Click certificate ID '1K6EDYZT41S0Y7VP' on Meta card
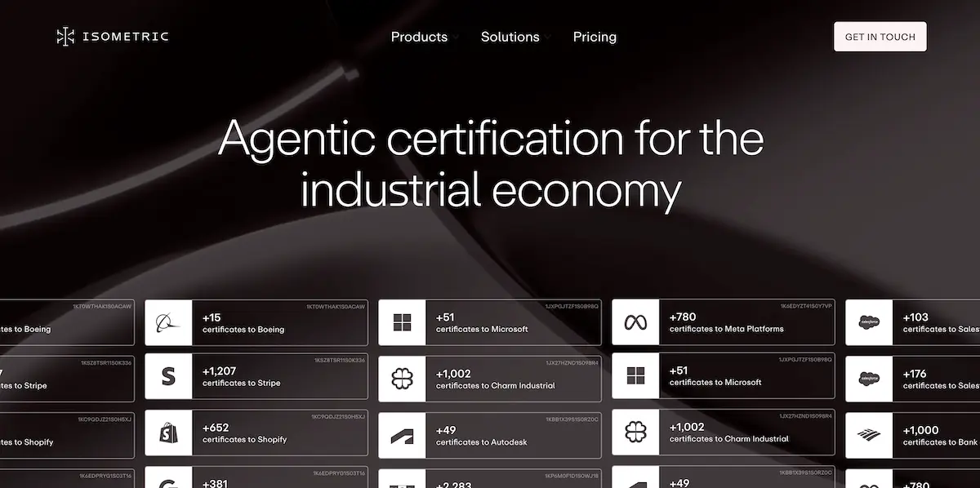Image resolution: width=980 pixels, height=488 pixels. click(x=806, y=306)
